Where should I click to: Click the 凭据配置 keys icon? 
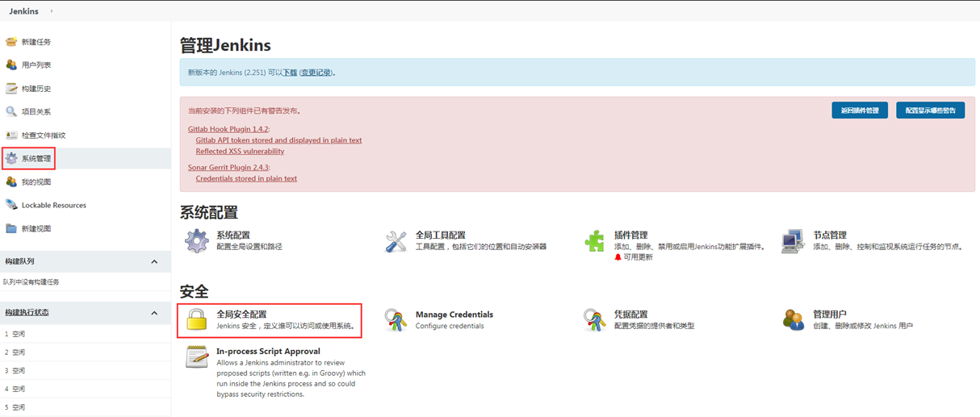point(595,320)
